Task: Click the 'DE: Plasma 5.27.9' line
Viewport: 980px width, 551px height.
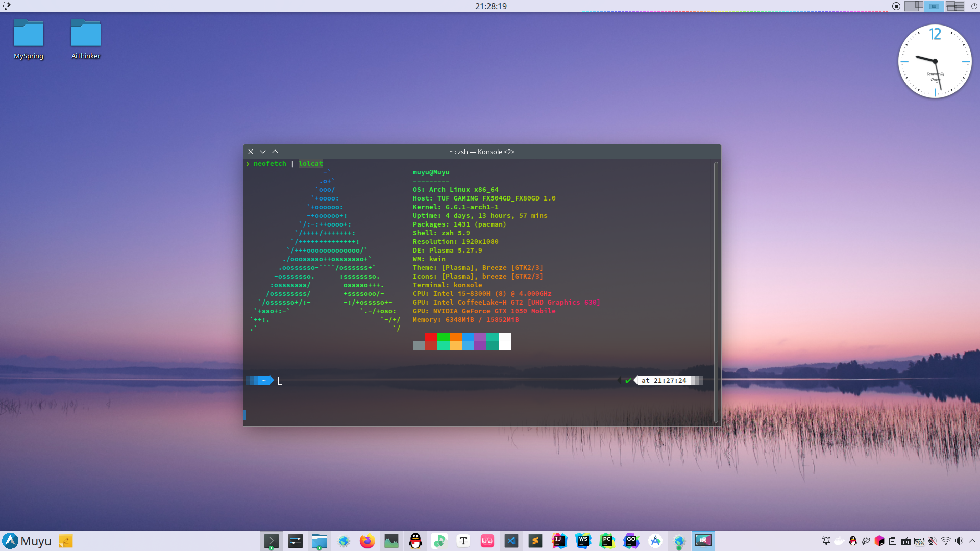Action: [448, 251]
